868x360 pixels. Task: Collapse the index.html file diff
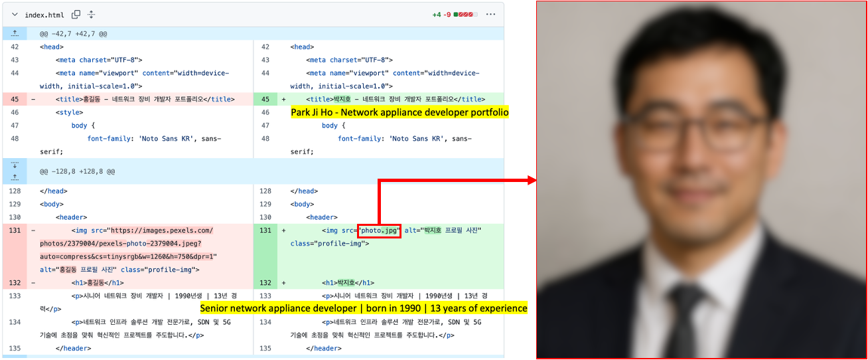(x=15, y=15)
